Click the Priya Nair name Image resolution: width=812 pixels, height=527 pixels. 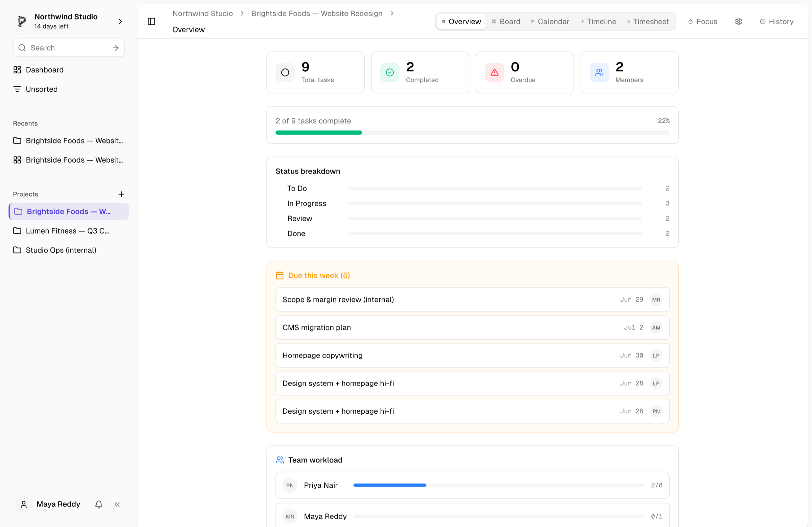coord(321,485)
